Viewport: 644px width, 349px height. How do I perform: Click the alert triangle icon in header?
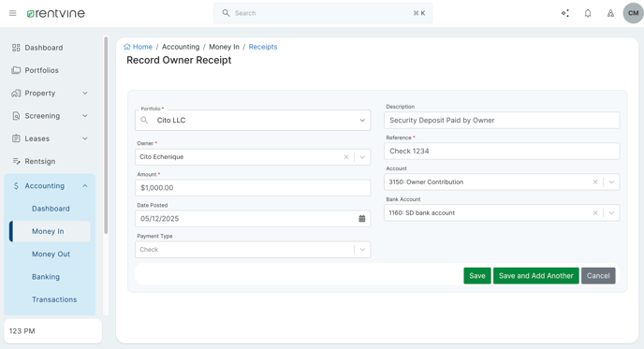(610, 13)
